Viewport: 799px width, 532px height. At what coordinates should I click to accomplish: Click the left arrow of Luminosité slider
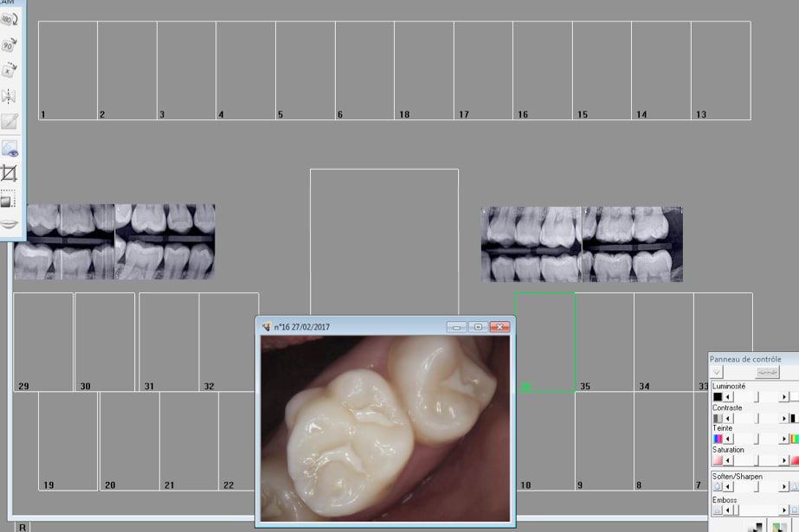(728, 396)
